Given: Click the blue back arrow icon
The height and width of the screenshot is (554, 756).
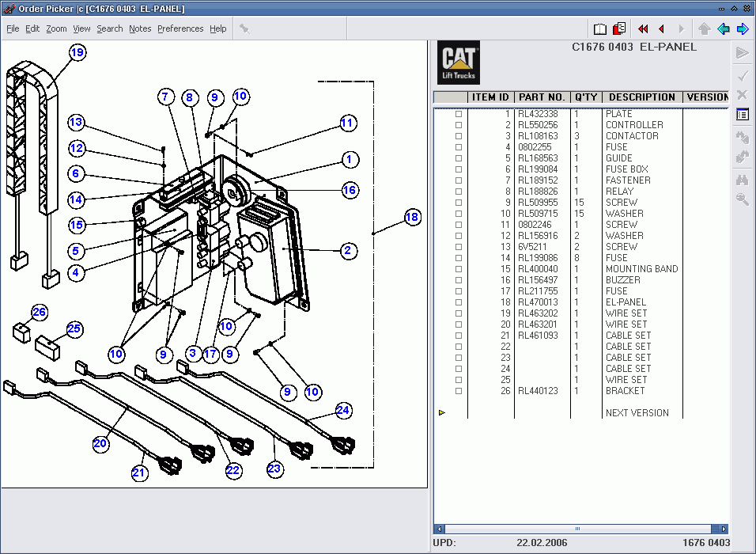Looking at the screenshot, I should pyautogui.click(x=723, y=28).
